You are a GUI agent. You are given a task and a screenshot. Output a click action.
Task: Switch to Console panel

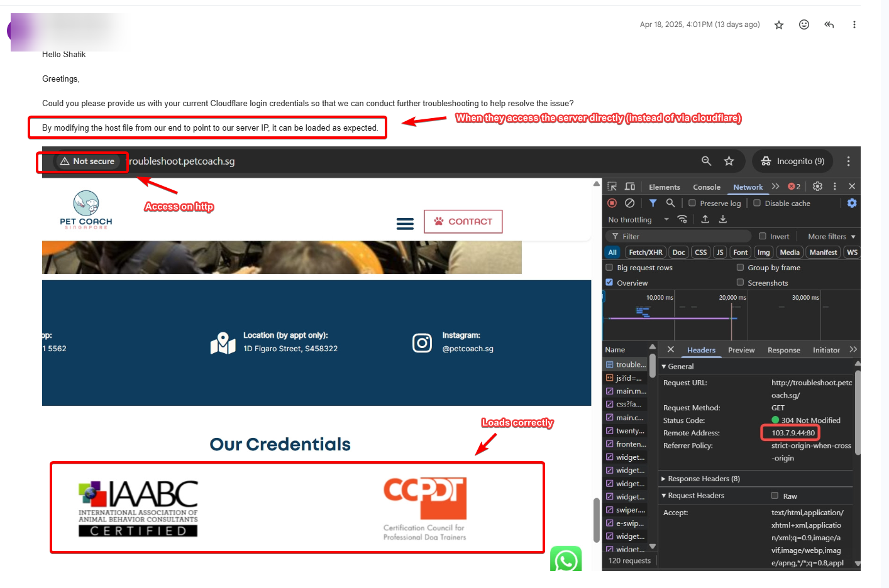pos(707,187)
